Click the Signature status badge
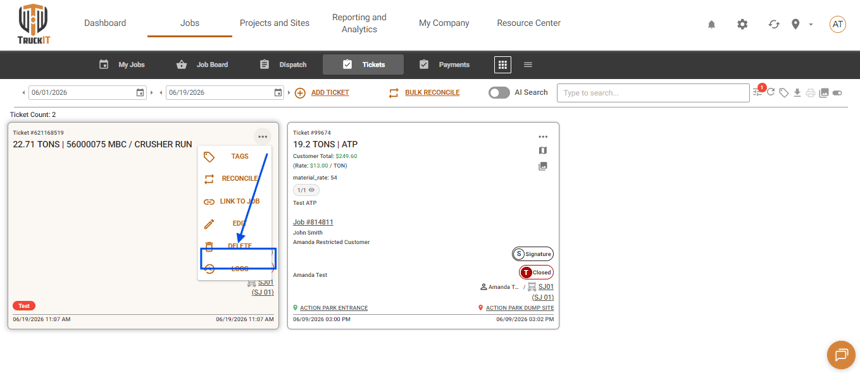This screenshot has height=373, width=860. pos(533,254)
